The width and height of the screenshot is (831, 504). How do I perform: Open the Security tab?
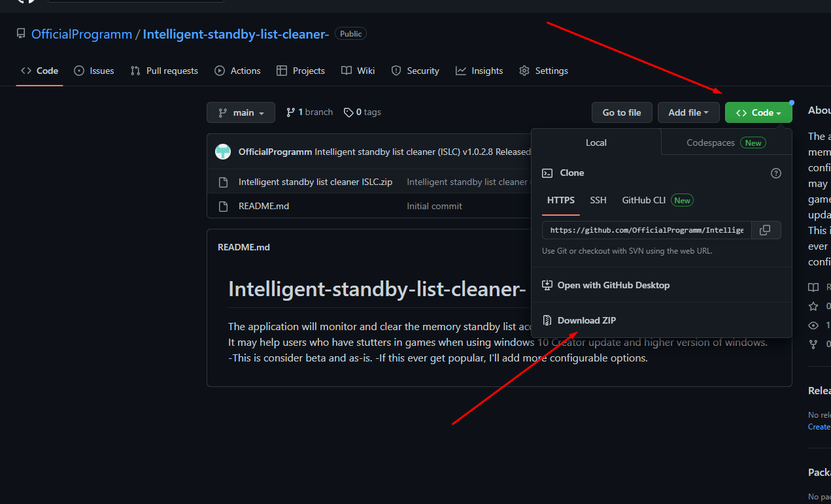(415, 71)
